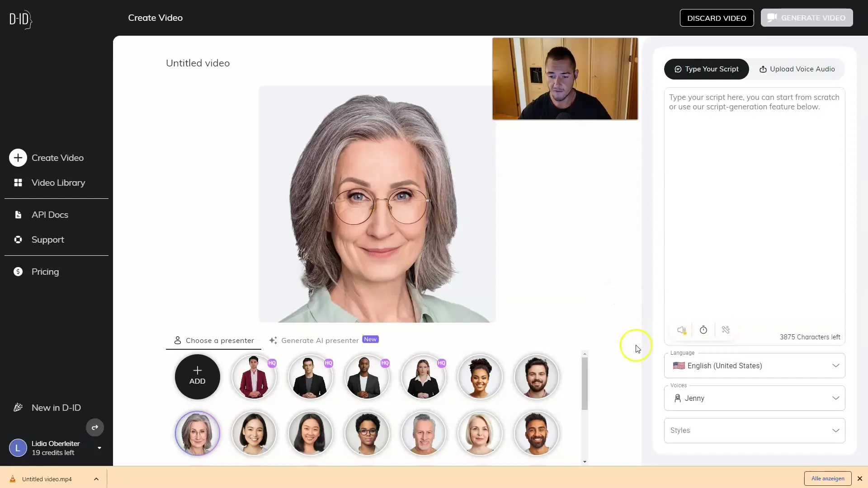Select older grey-haired man presenter
This screenshot has height=488, width=868.
point(424,433)
